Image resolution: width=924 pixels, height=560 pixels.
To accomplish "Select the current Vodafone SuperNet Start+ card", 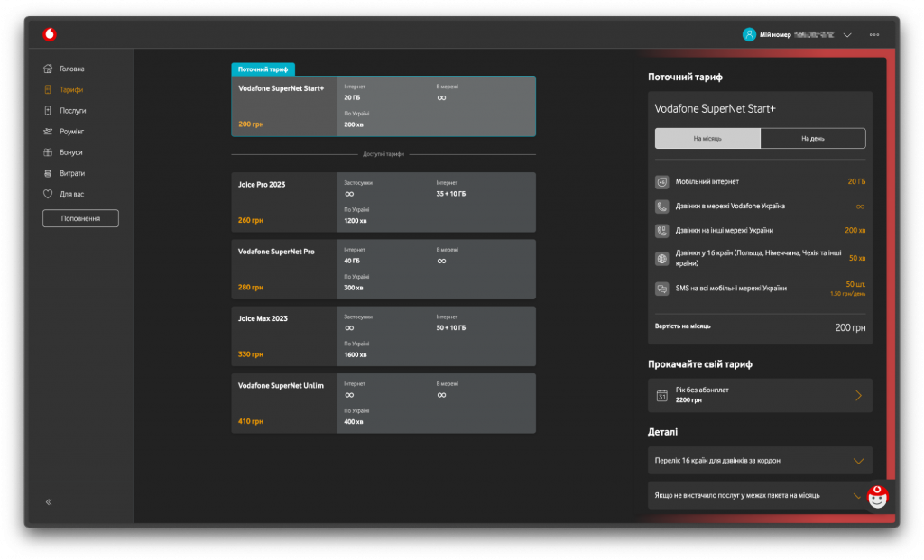I will click(x=383, y=106).
